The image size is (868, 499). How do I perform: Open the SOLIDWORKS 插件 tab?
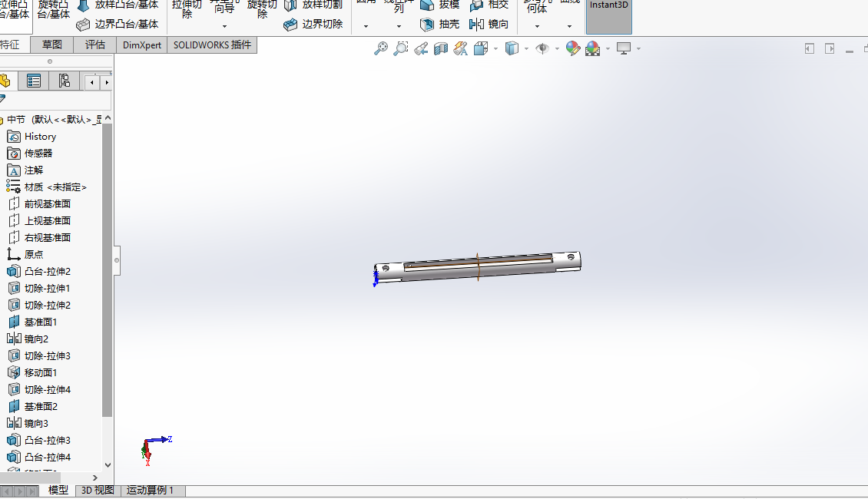coord(212,45)
